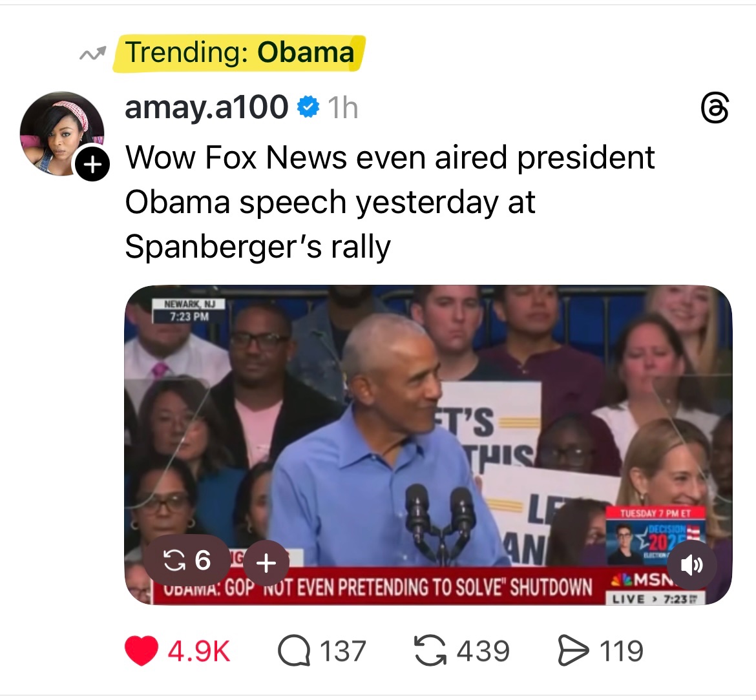View the 4.9K likes count

click(x=198, y=650)
